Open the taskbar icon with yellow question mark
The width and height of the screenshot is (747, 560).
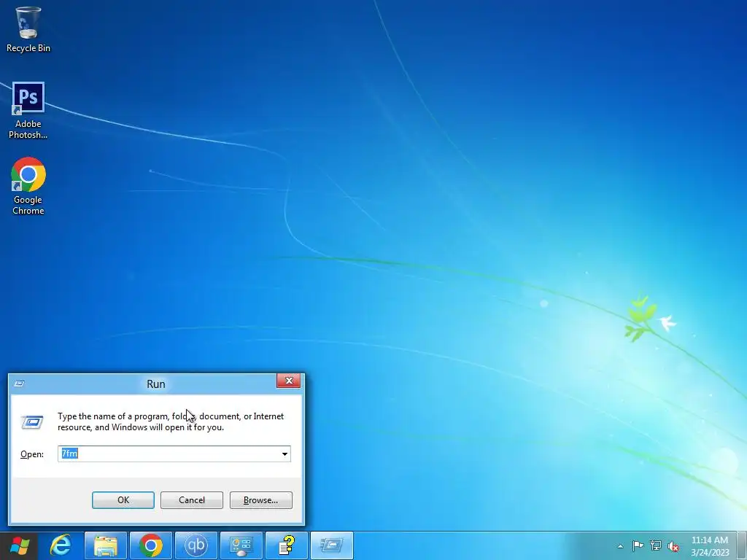pos(286,545)
